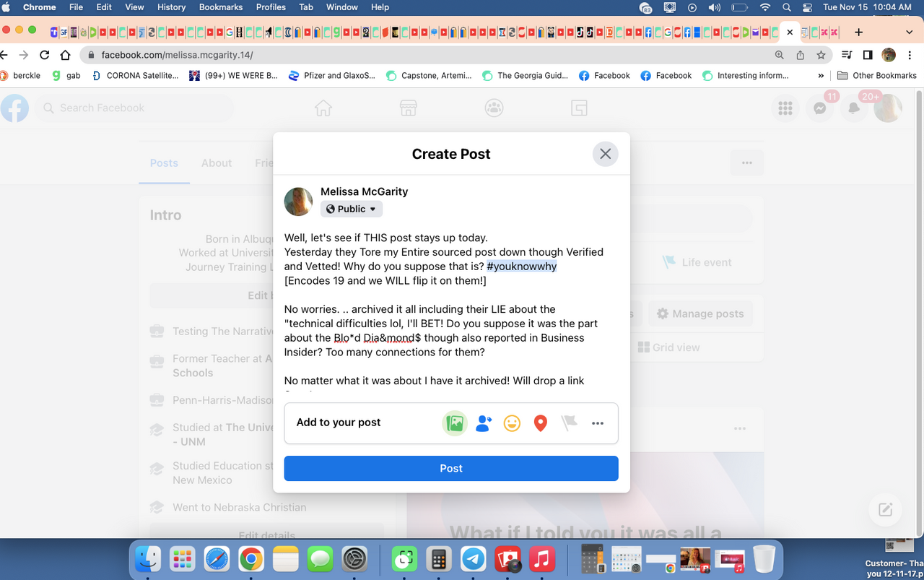This screenshot has height=580, width=924.
Task: Open account profile picture menu
Action: [x=888, y=108]
